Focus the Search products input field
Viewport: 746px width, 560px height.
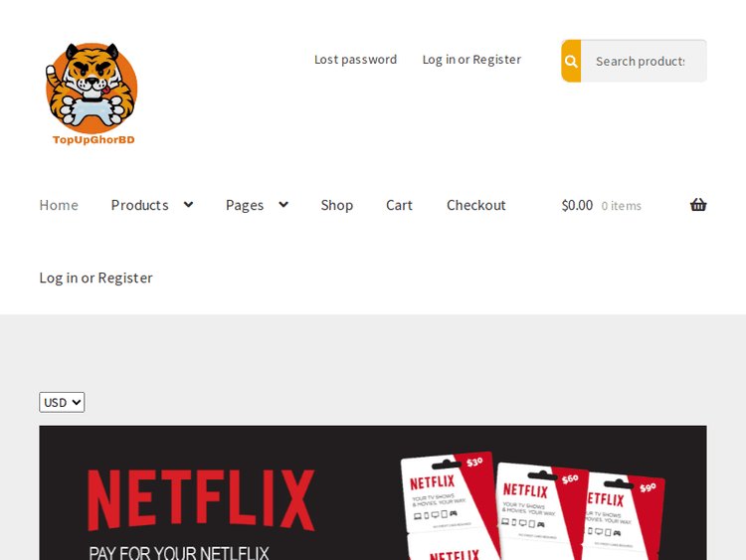pos(642,61)
